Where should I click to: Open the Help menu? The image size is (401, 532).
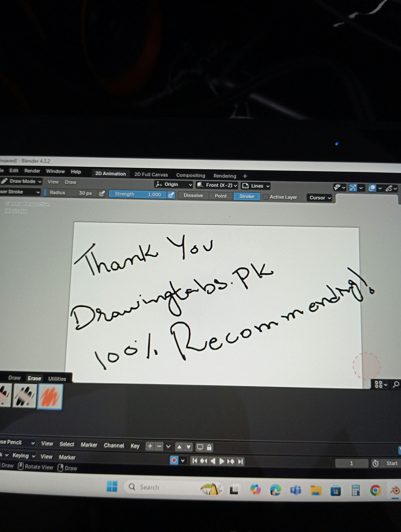tap(76, 172)
